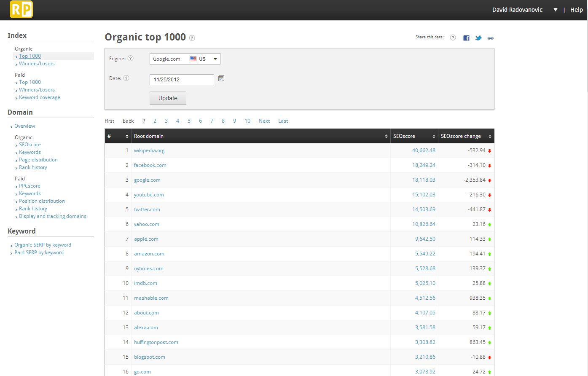
Task: Open the imdb.com domain link
Action: 145,283
